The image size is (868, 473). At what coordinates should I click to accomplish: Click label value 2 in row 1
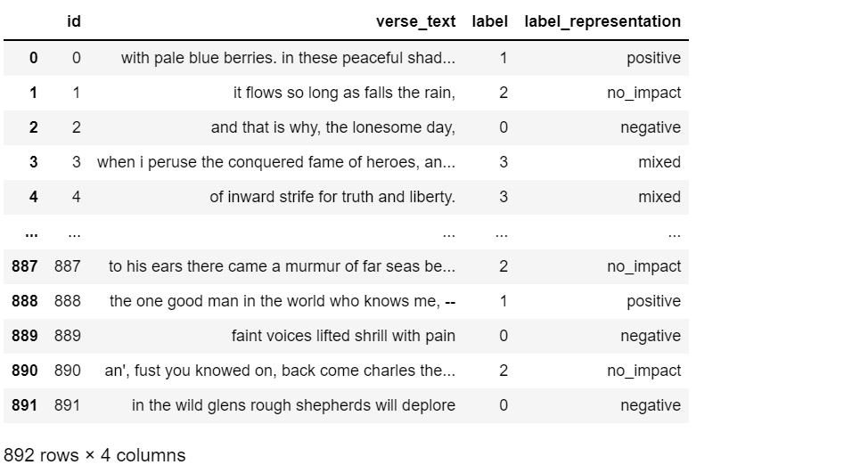[503, 93]
